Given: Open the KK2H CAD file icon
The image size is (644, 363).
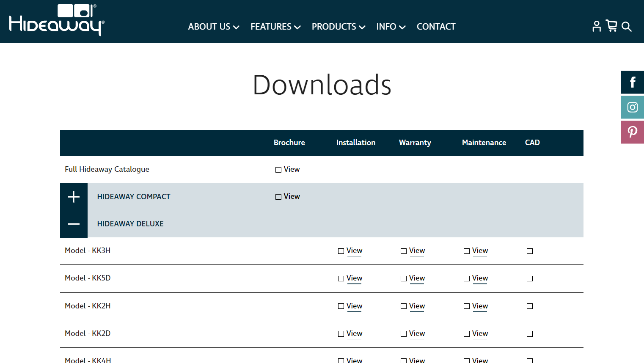Looking at the screenshot, I should (x=530, y=306).
